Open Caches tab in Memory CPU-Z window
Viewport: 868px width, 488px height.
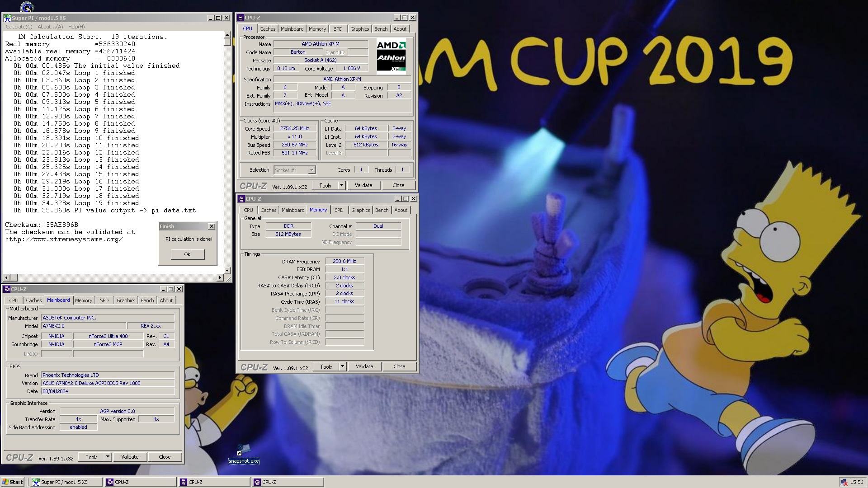[x=268, y=210]
